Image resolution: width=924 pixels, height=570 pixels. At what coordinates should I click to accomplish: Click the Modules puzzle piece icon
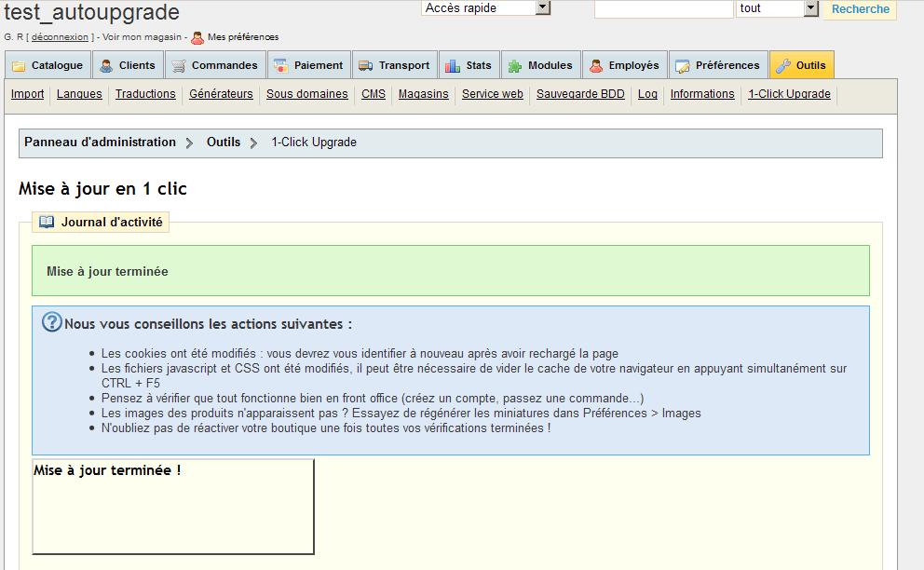tap(514, 66)
